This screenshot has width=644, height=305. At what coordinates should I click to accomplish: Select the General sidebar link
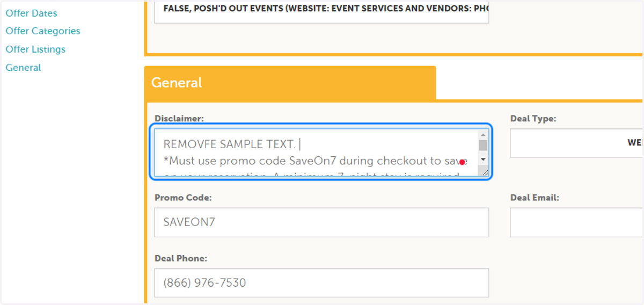(23, 68)
